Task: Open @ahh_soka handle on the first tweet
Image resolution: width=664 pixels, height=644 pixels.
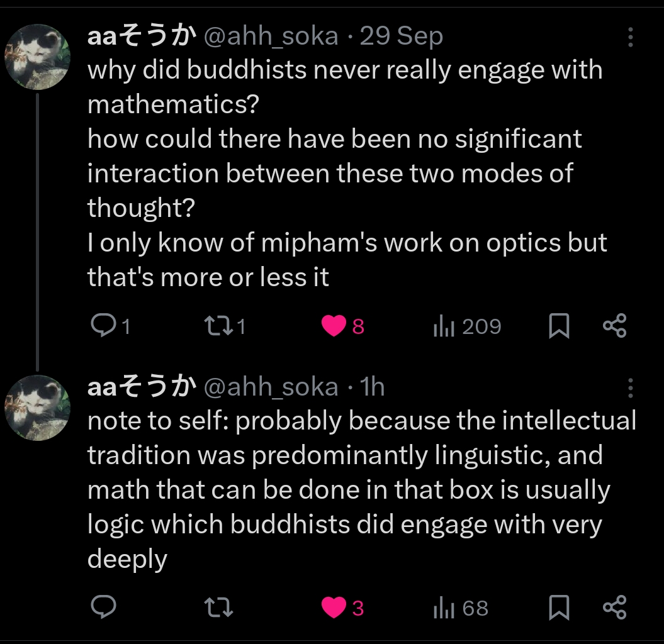Action: coord(271,37)
